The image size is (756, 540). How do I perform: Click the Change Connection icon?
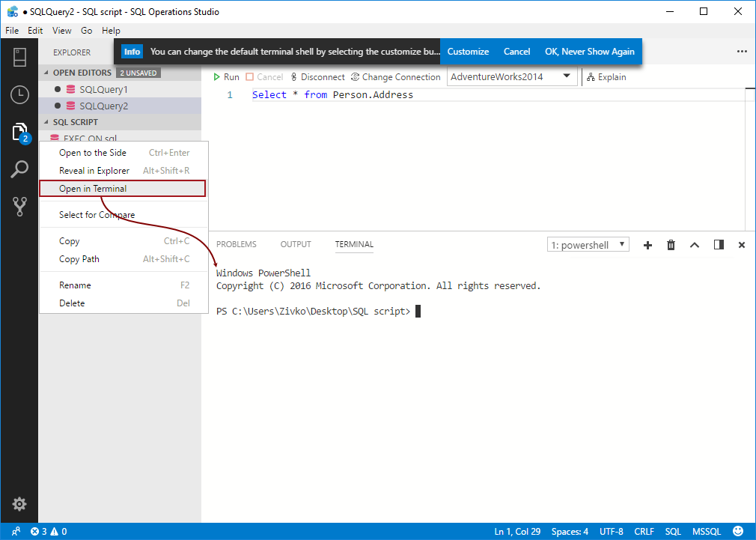[355, 76]
